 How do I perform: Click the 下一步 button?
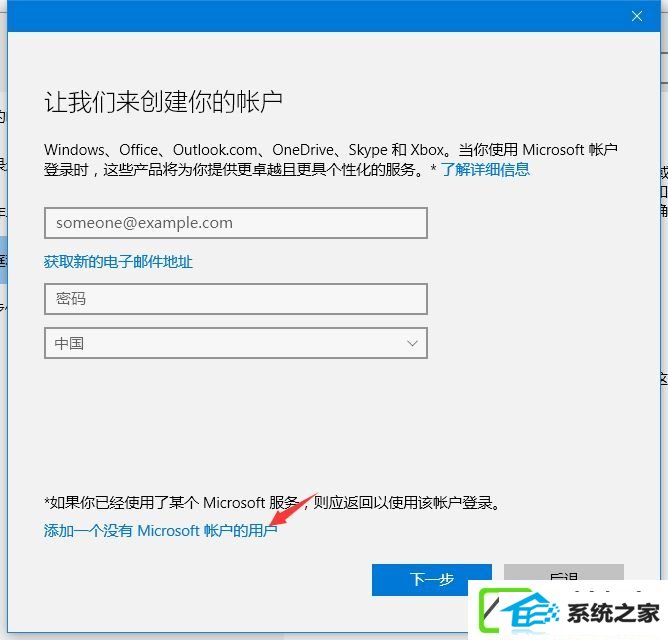tap(432, 579)
